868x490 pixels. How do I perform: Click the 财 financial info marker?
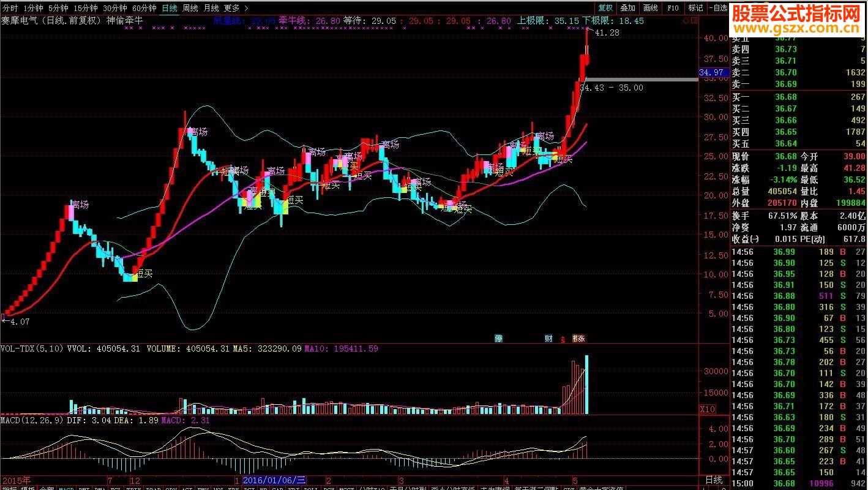point(548,338)
